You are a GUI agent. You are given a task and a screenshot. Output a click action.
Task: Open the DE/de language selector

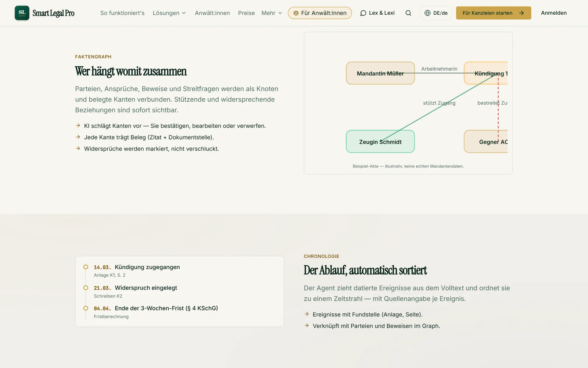tap(436, 13)
